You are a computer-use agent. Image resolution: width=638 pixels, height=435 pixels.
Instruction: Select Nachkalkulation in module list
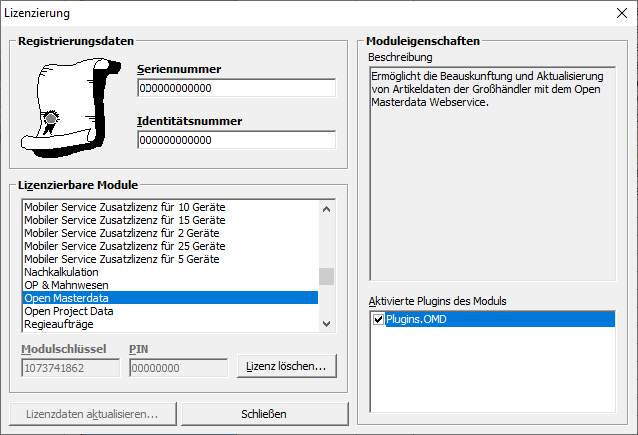click(170, 272)
